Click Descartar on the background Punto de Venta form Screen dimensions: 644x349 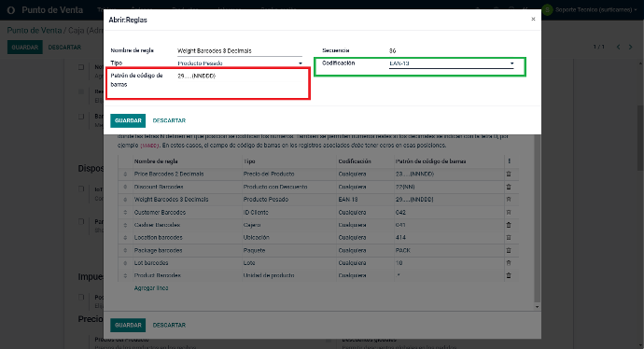(64, 48)
